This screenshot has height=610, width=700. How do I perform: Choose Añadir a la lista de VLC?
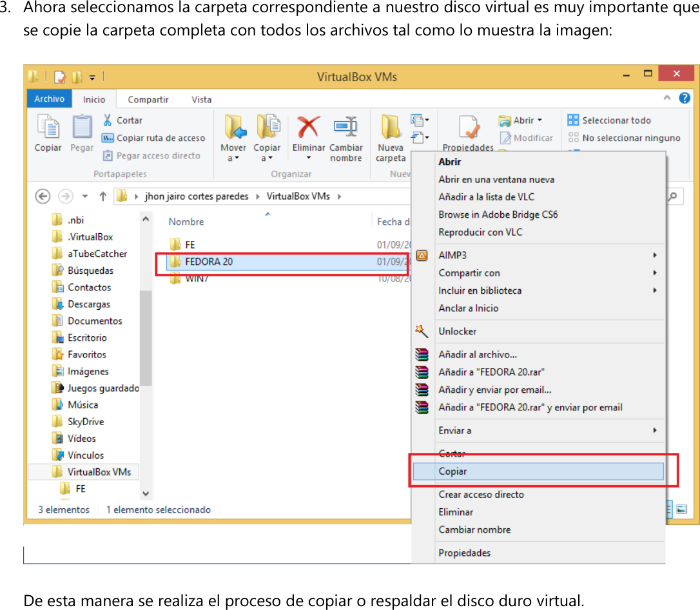coord(538,197)
